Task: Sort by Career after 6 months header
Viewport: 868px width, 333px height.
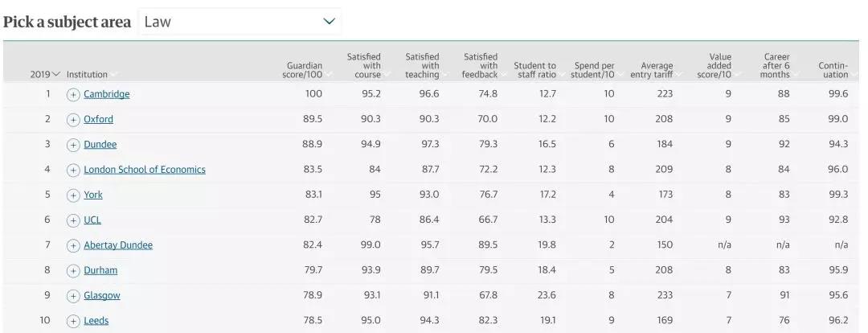Action: point(776,66)
